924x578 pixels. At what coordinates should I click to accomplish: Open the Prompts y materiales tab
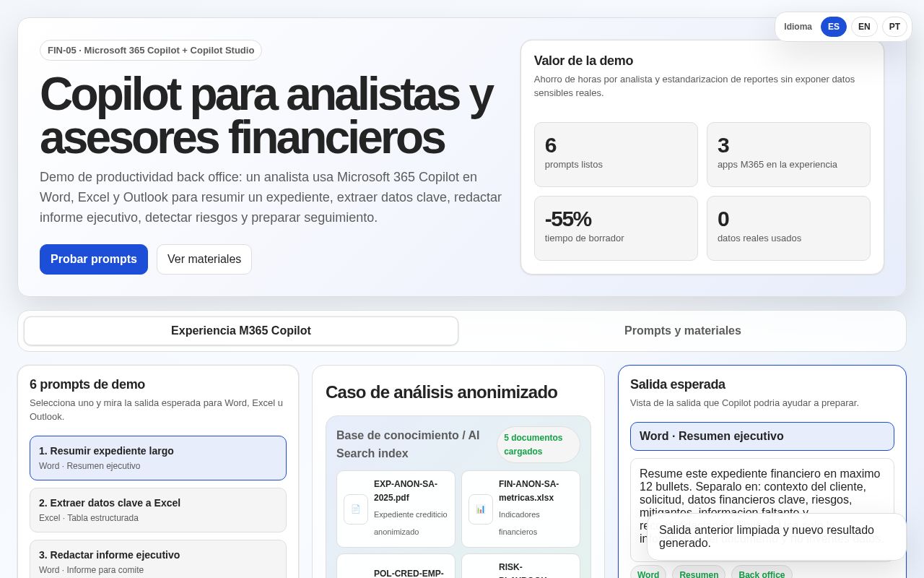[682, 331]
